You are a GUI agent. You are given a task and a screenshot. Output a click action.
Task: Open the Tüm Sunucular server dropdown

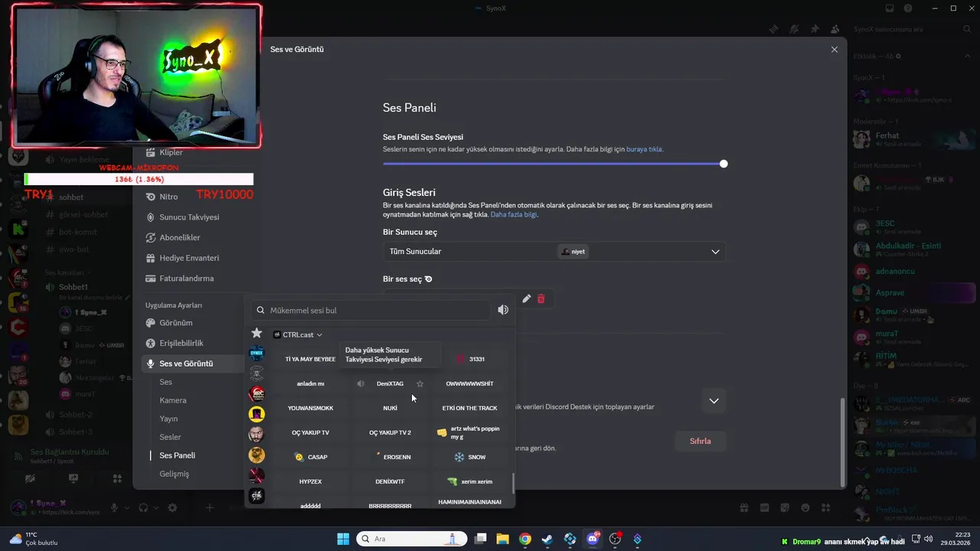pos(554,251)
